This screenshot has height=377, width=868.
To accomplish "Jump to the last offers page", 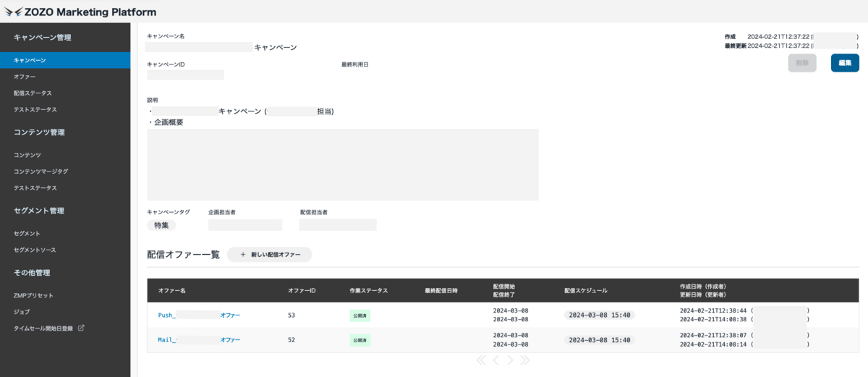I will pos(525,360).
